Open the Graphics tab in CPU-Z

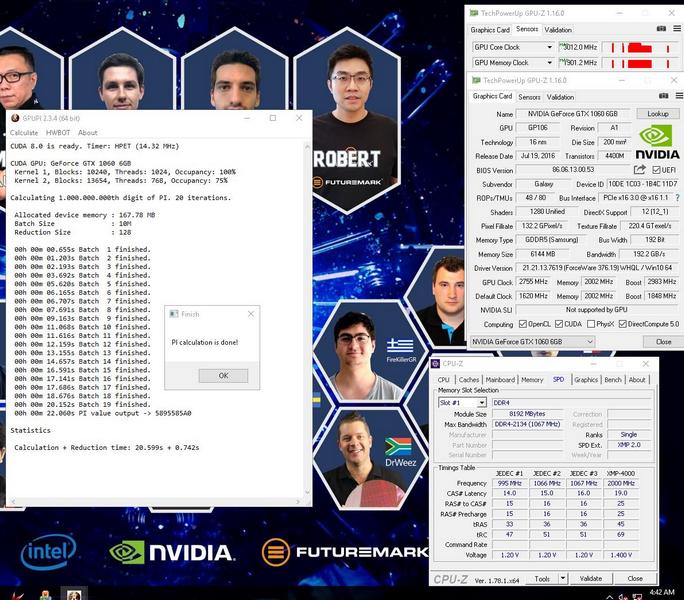pyautogui.click(x=586, y=380)
